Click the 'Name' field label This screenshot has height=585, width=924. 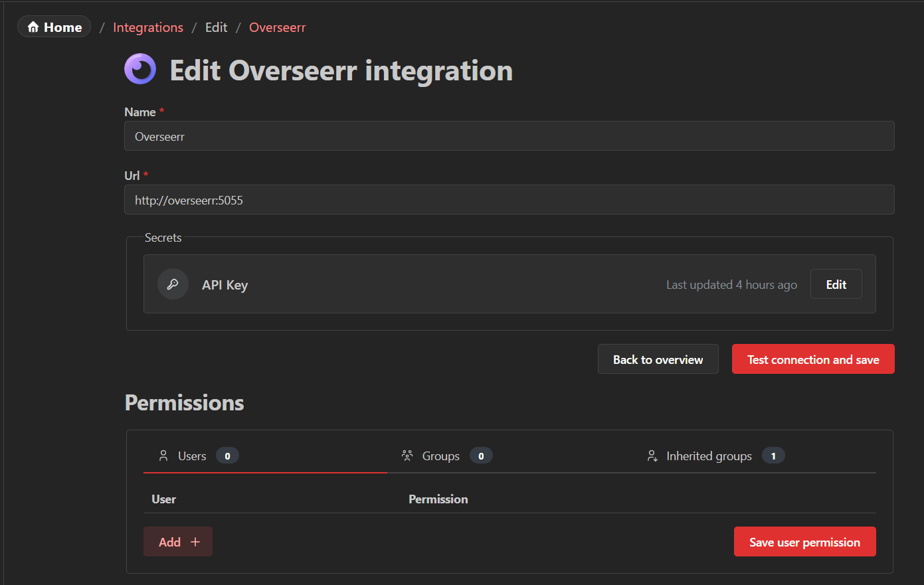tap(140, 112)
